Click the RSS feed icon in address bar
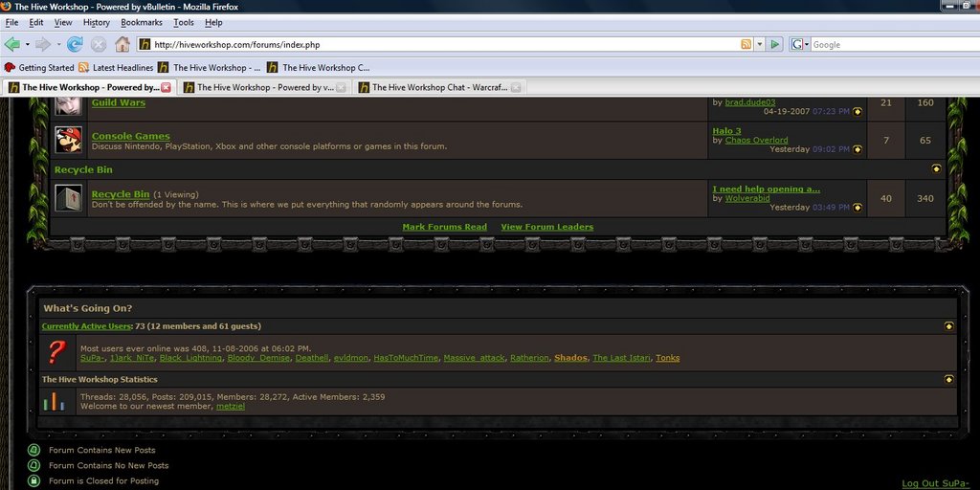 pos(746,44)
